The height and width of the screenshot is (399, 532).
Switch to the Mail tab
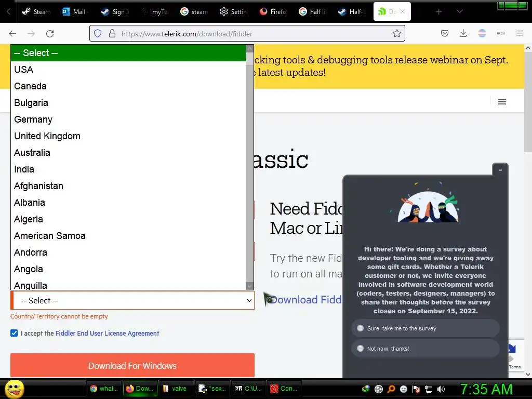[75, 12]
